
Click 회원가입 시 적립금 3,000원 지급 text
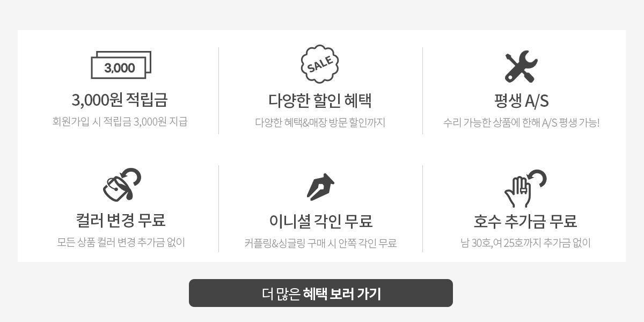(120, 122)
